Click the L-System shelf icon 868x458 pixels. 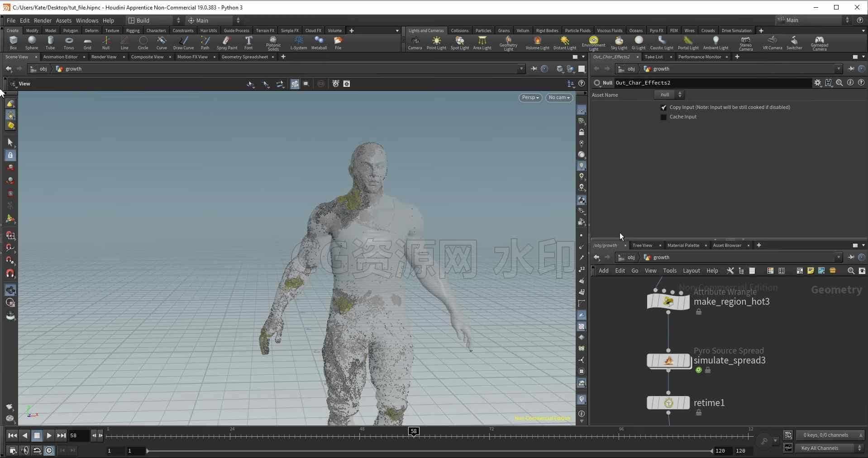click(299, 42)
